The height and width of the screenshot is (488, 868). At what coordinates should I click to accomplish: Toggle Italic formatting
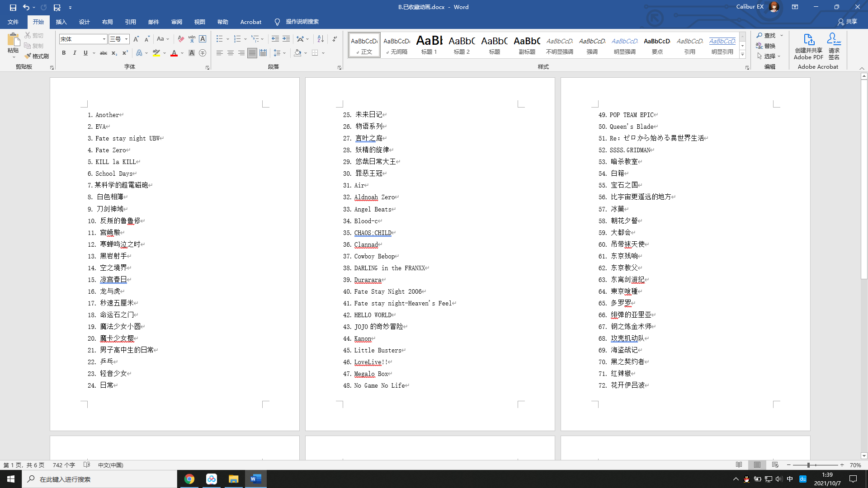[x=75, y=53]
